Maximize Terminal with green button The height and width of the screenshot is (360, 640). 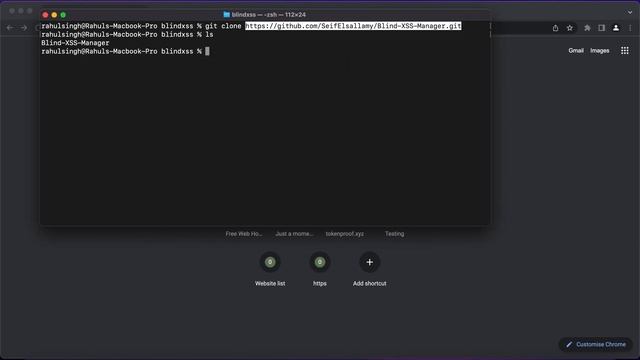coord(63,15)
